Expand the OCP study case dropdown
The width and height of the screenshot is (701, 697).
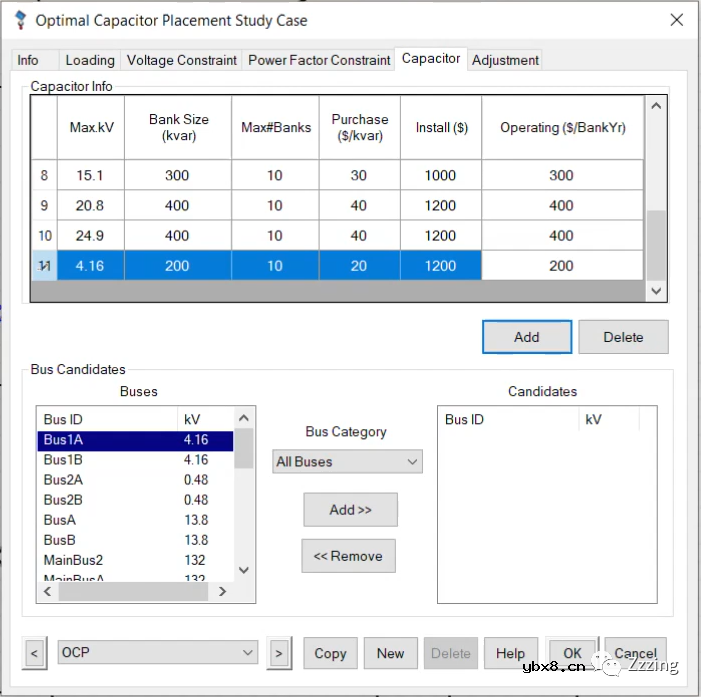158,653
